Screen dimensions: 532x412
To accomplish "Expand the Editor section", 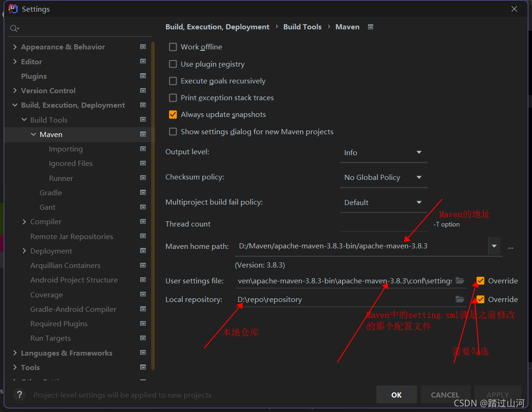I will (14, 62).
